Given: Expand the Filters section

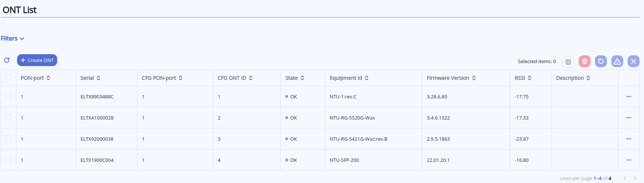Looking at the screenshot, I should 13,39.
